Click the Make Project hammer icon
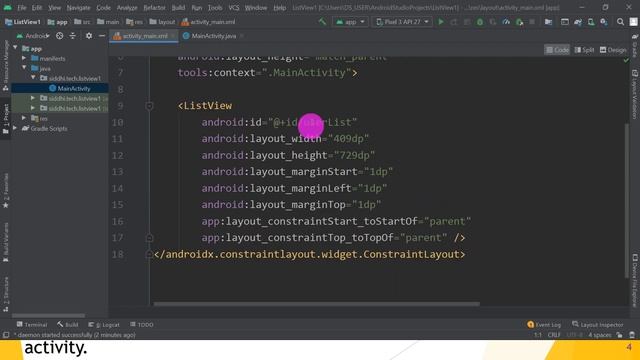640x360 pixels. click(322, 22)
